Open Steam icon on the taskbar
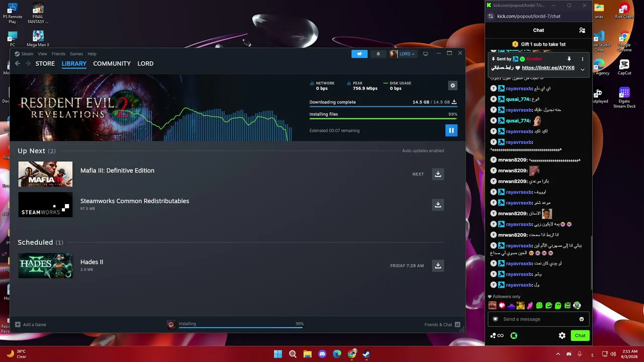 click(367, 354)
